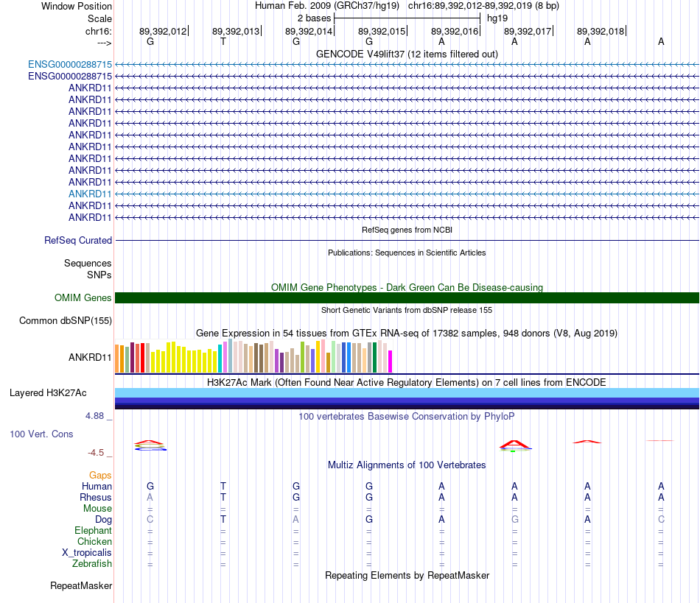Click the RepeatMasker track label

[x=81, y=585]
